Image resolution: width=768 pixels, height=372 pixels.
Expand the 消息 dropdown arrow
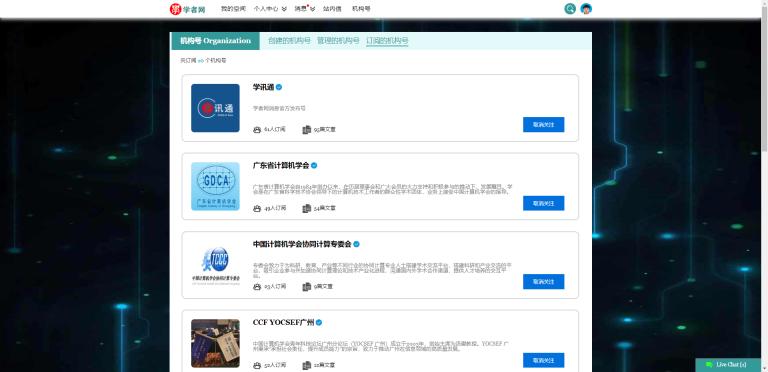(x=312, y=9)
